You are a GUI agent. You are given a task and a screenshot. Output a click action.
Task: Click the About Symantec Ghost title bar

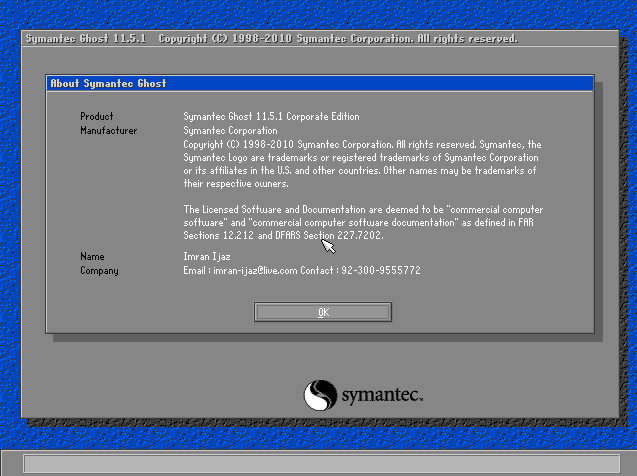click(x=320, y=83)
